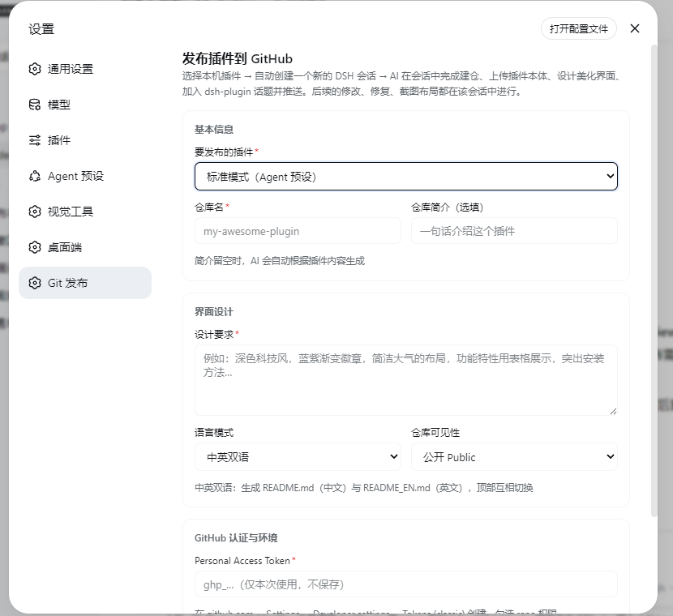Click the 发布插件到 GitHub heading
Viewport: 673px width, 616px height.
[x=238, y=58]
